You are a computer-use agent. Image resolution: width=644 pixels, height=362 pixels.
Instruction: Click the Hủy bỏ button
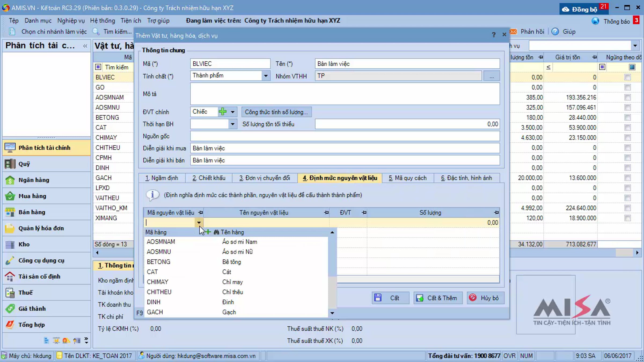click(x=485, y=298)
